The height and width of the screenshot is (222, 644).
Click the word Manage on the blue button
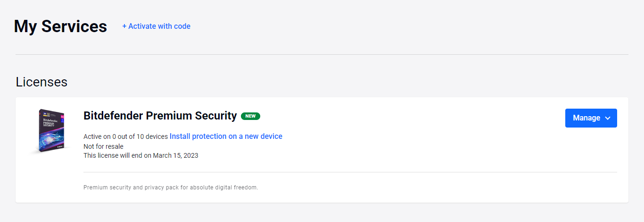coord(586,118)
